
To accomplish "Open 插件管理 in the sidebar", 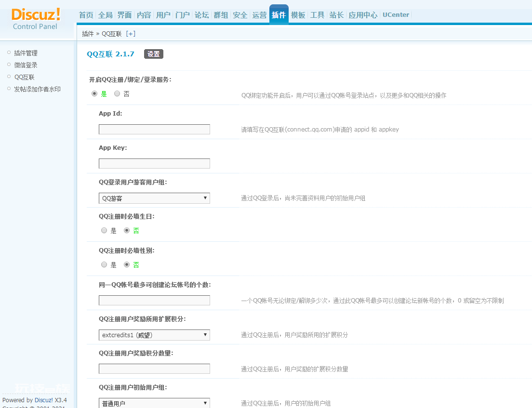I will click(26, 53).
